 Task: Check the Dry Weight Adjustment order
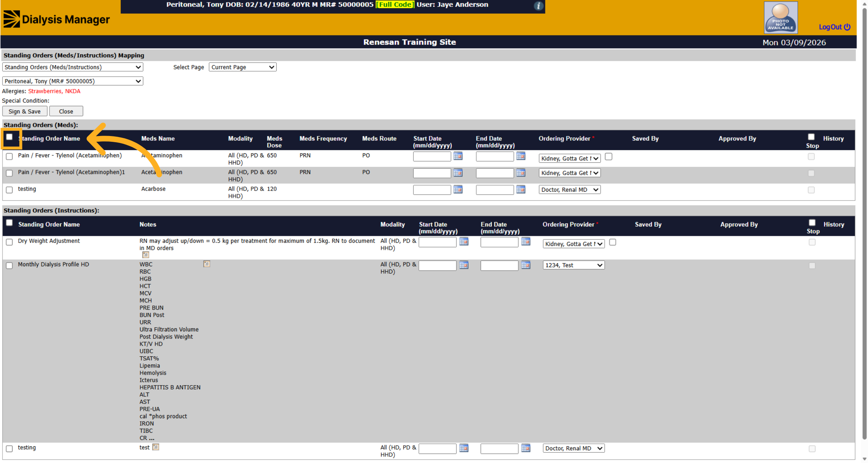pyautogui.click(x=9, y=242)
